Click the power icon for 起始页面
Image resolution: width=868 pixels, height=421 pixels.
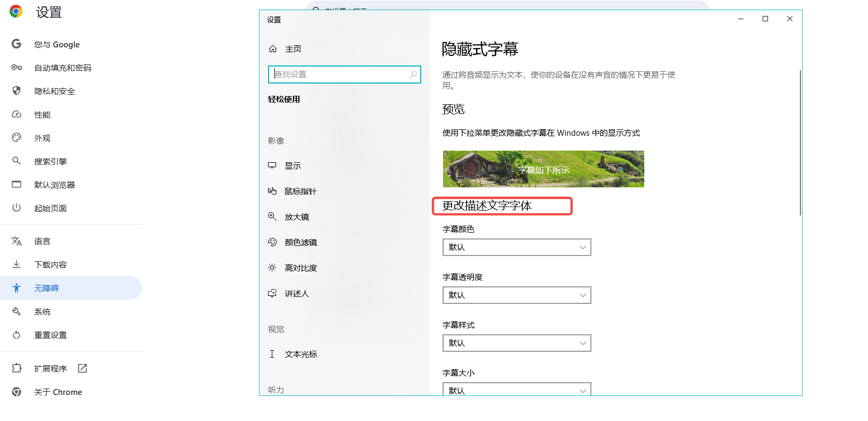16,208
